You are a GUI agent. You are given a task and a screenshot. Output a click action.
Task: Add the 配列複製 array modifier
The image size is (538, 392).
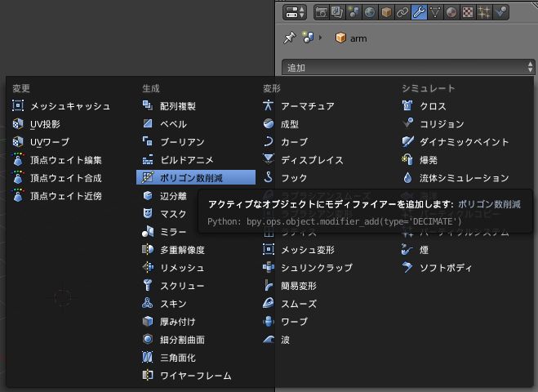pyautogui.click(x=177, y=106)
